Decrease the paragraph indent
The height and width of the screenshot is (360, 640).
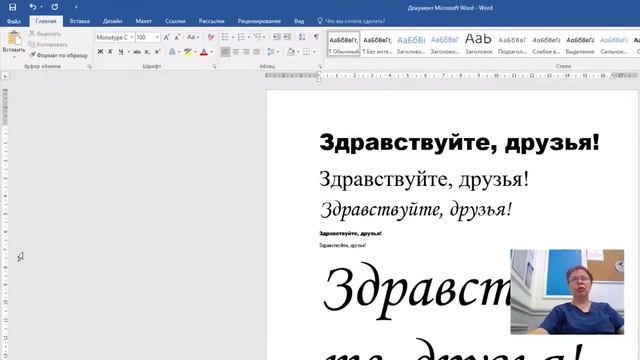tap(276, 38)
